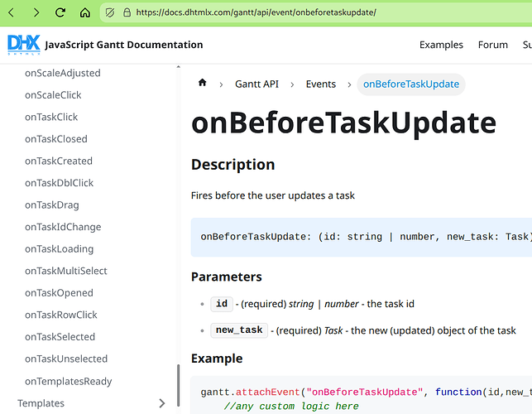532x414 pixels.
Task: Reload the page with refresh icon
Action: pyautogui.click(x=60, y=12)
